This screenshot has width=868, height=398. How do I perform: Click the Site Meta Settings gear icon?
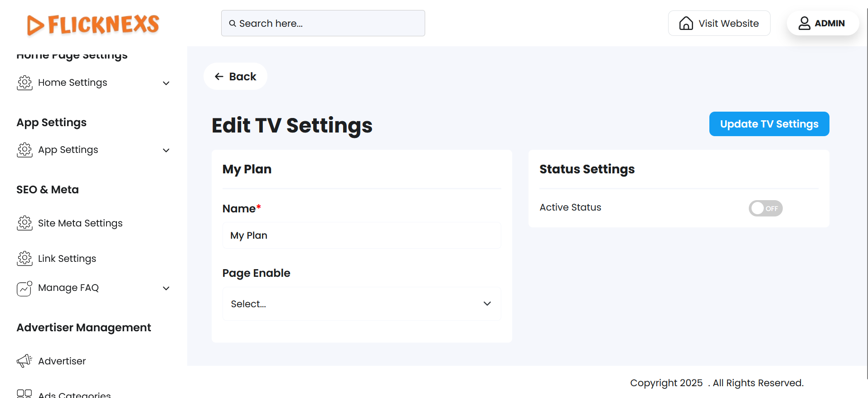tap(24, 223)
